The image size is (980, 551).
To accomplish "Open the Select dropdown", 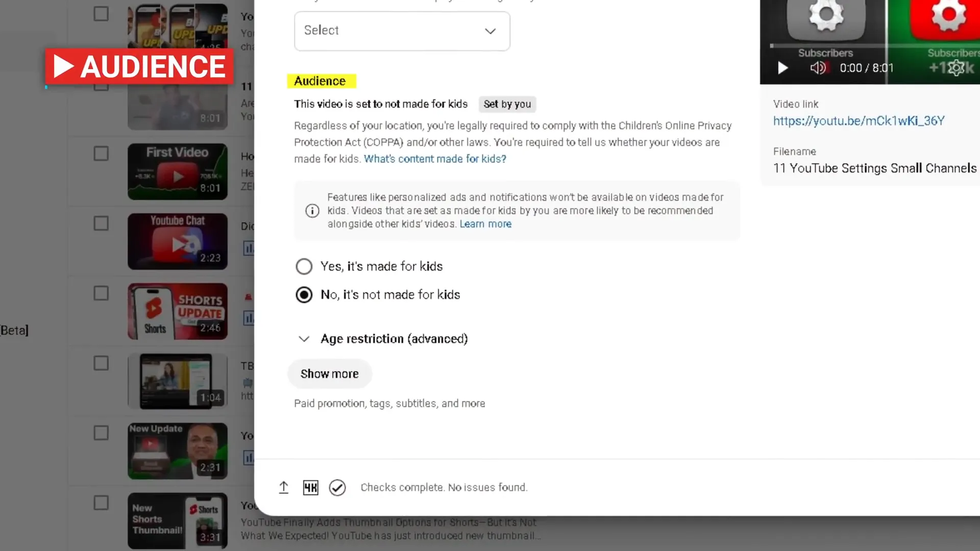I will [x=402, y=31].
